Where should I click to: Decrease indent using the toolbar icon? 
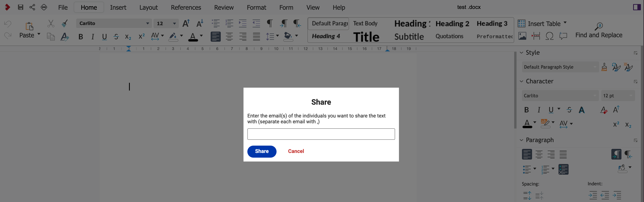256,23
